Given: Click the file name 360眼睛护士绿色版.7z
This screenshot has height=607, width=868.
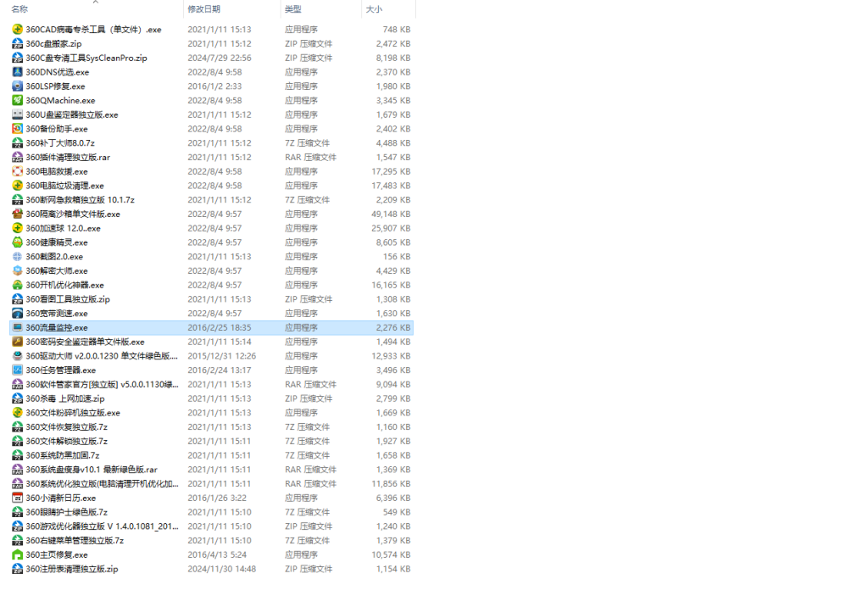Looking at the screenshot, I should (66, 512).
